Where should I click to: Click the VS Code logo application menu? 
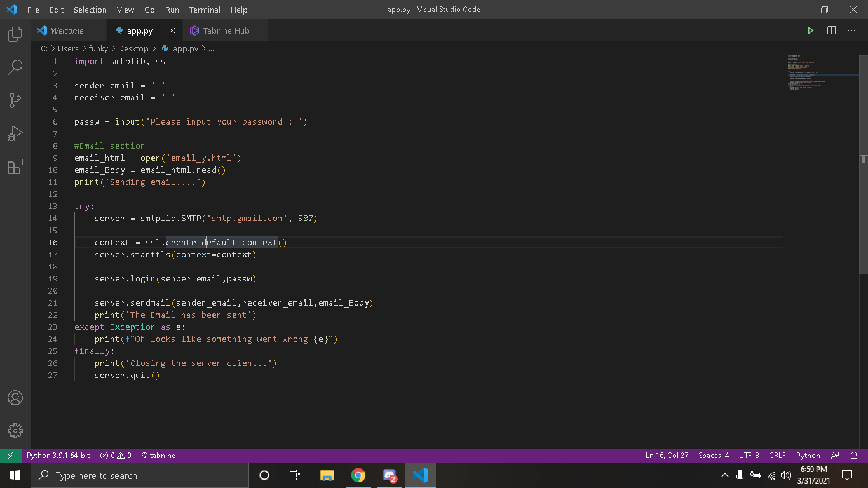coord(11,10)
